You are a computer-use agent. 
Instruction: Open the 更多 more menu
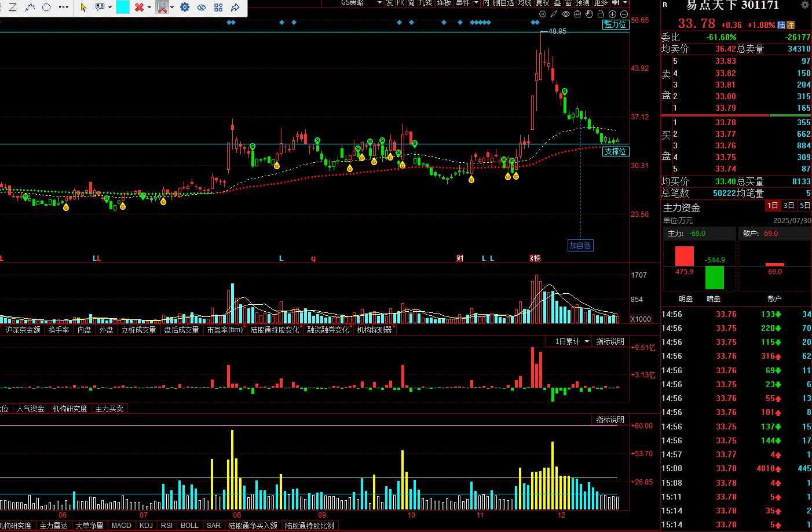coord(601,3)
